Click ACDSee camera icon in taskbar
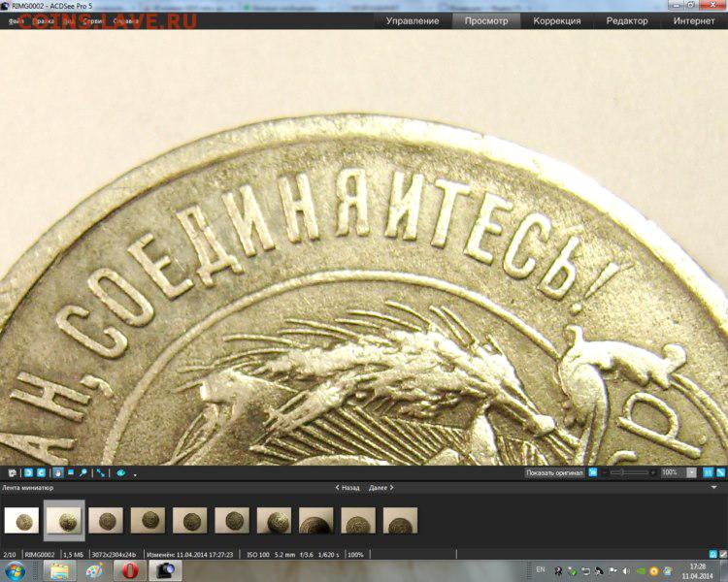 tap(166, 571)
